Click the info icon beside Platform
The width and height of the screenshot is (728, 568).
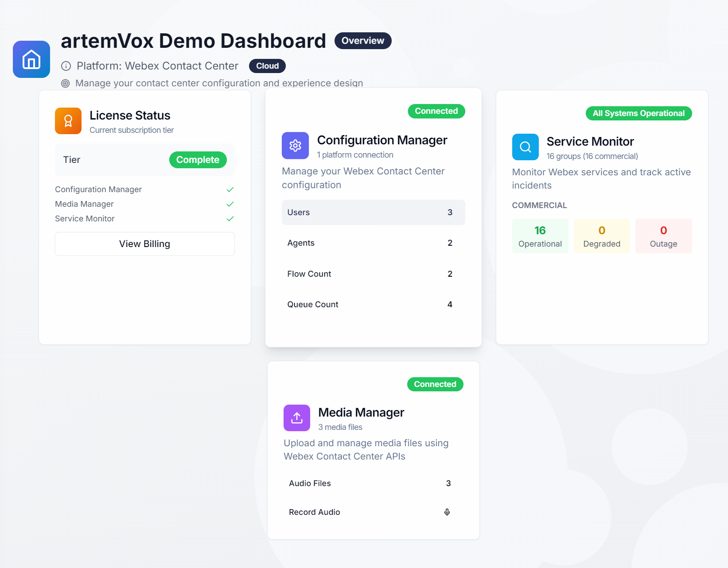(66, 66)
